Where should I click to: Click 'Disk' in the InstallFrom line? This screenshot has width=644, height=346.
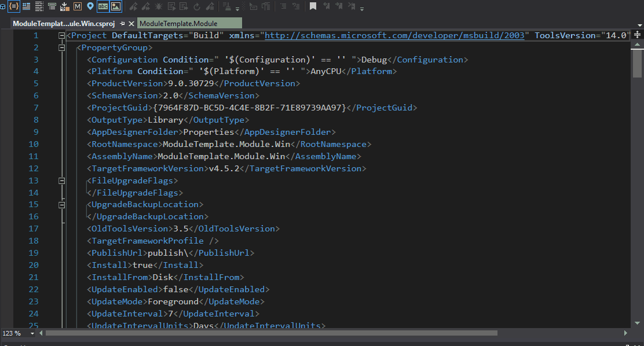coord(163,278)
